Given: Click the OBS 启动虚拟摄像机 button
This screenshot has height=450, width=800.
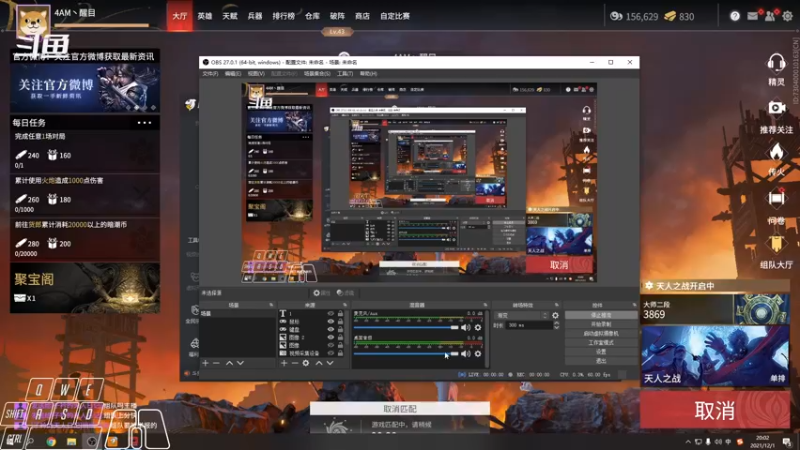Looking at the screenshot, I should point(601,333).
